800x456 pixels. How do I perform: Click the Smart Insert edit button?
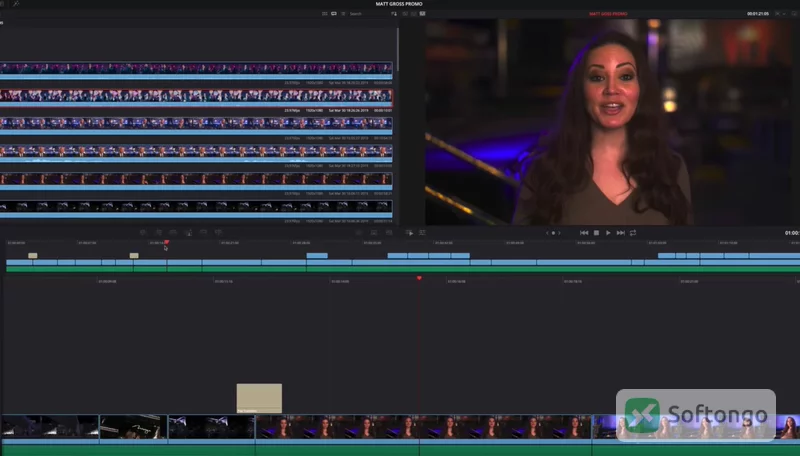point(143,233)
